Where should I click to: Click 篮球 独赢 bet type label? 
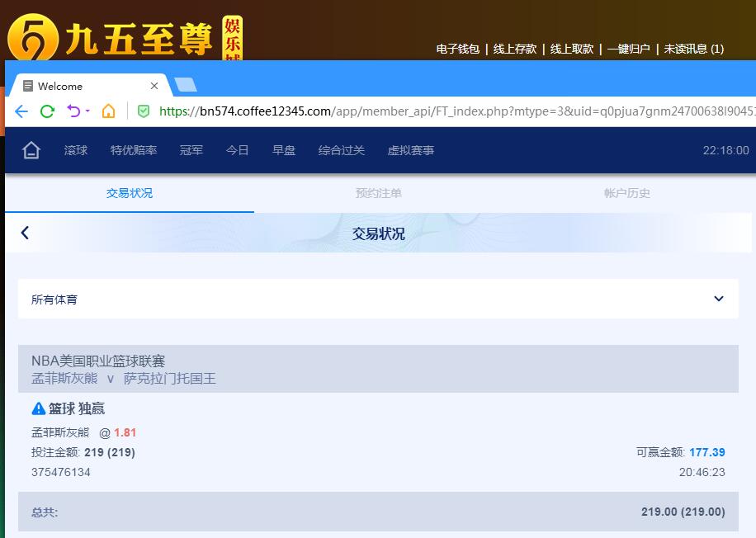(76, 408)
